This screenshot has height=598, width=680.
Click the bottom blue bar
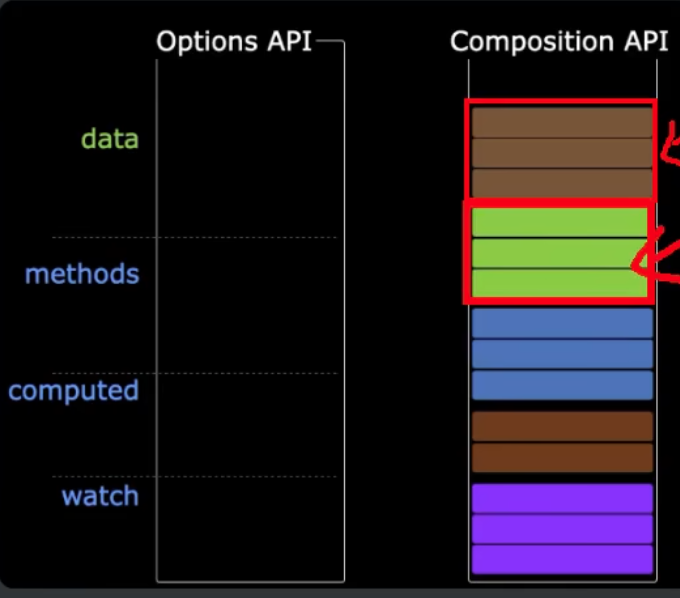562,385
